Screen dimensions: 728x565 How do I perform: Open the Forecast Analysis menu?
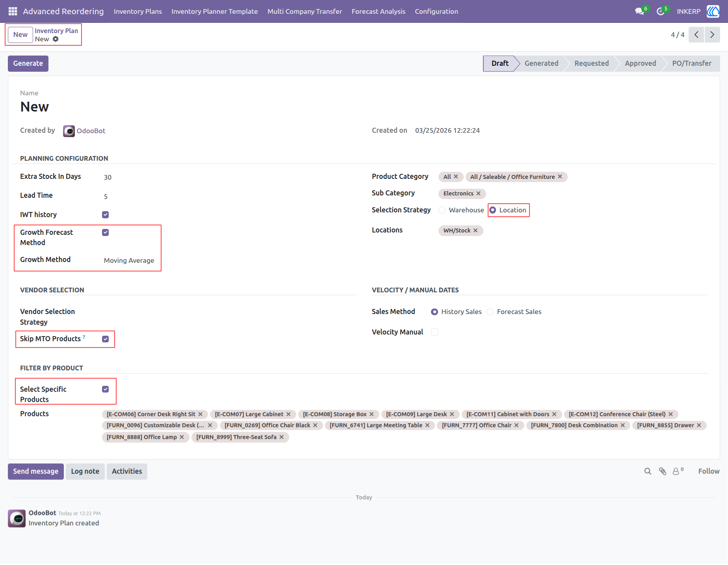coord(378,11)
